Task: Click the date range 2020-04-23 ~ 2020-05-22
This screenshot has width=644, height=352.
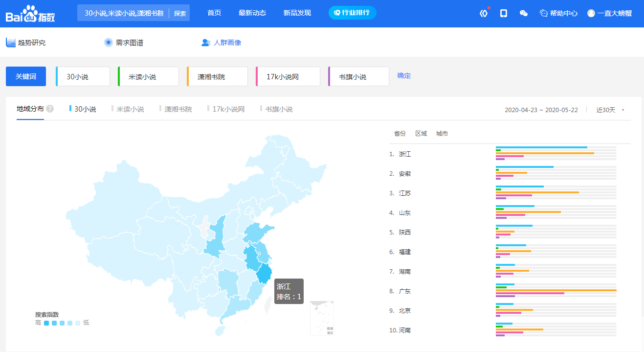Action: pyautogui.click(x=541, y=110)
